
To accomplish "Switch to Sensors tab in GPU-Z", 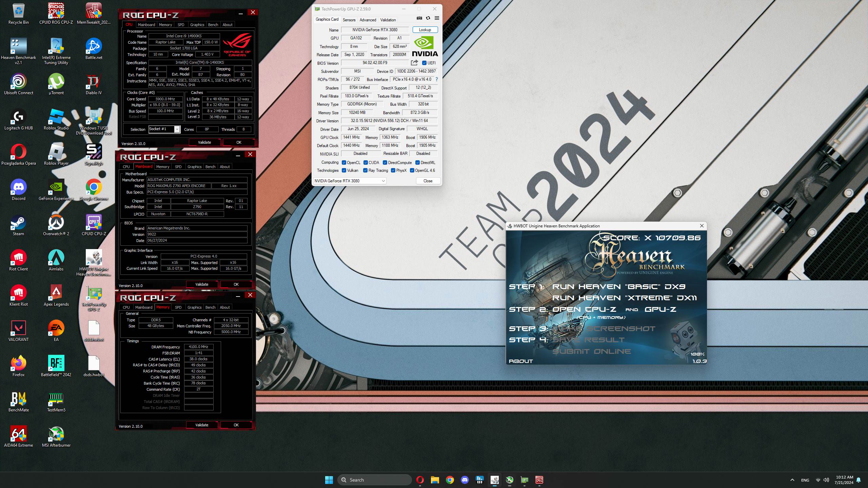I will (349, 20).
